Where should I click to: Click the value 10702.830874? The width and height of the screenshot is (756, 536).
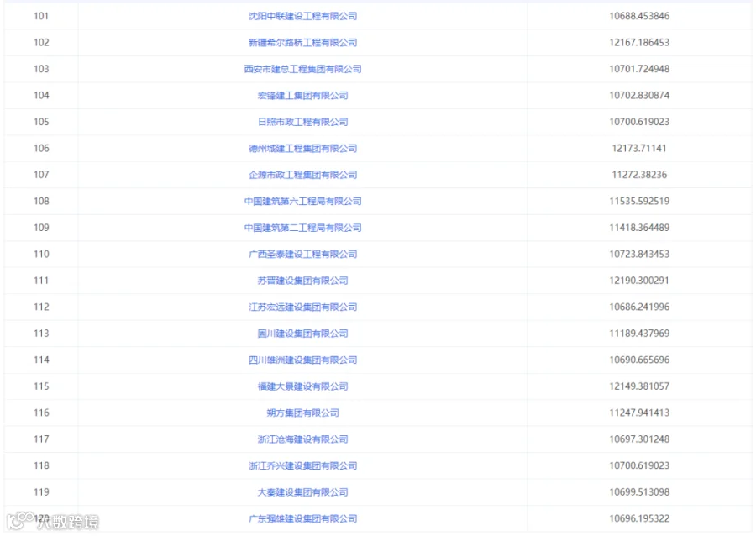[x=639, y=96]
